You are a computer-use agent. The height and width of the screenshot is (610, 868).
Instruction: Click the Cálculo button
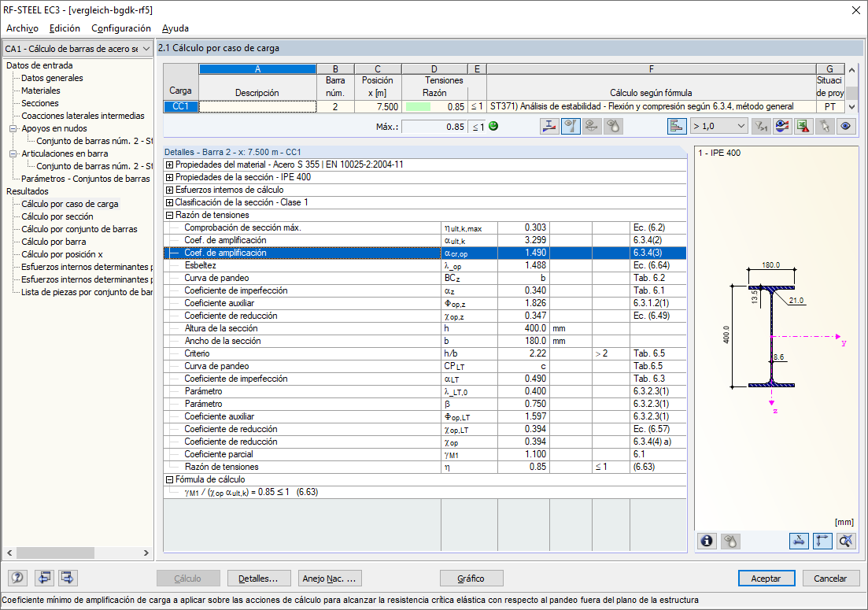coord(188,579)
